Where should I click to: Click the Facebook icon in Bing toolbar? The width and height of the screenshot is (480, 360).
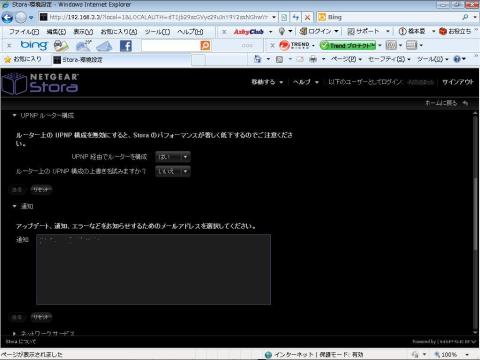tap(126, 45)
